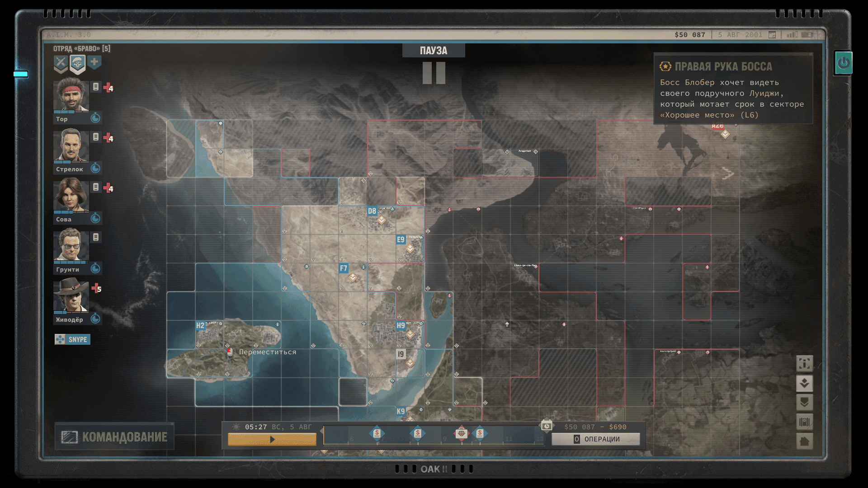Click the map overlay icon above the home icon
The width and height of the screenshot is (868, 488).
(x=804, y=422)
